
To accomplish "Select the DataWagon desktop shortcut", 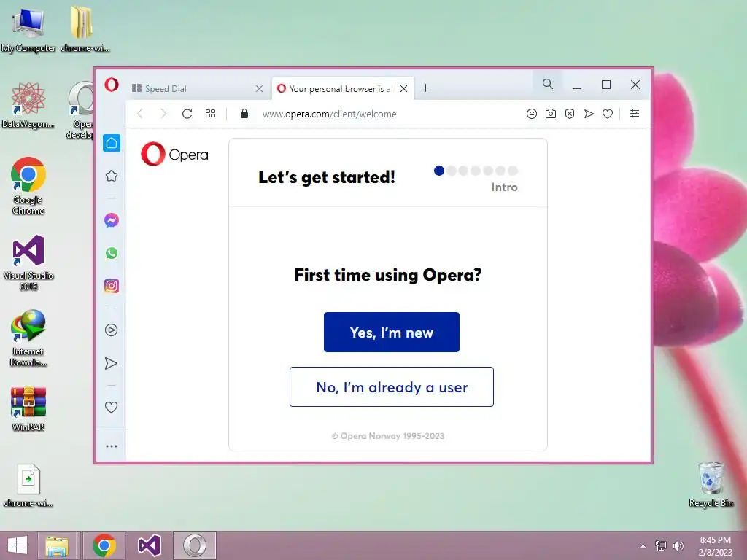I will pos(28,105).
